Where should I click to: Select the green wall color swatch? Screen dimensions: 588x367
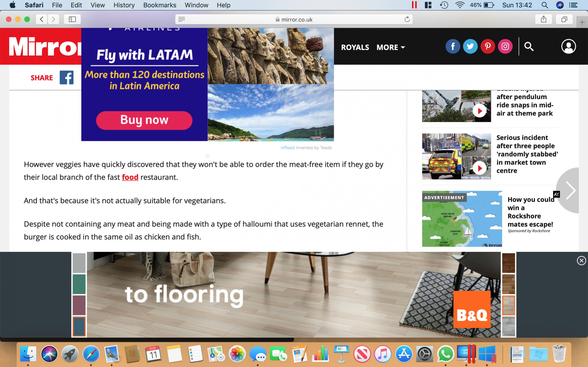click(x=79, y=284)
